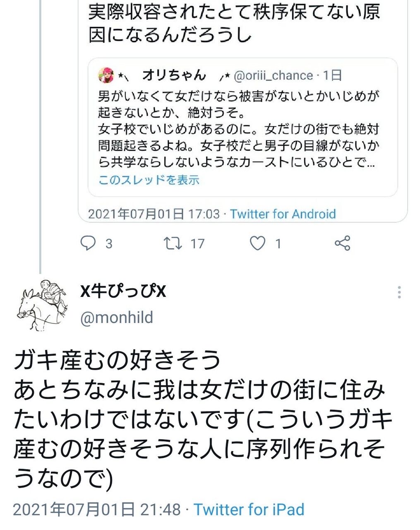Viewport: 420px width, 530px height.
Task: Open the share icon menu
Action: coord(342,243)
